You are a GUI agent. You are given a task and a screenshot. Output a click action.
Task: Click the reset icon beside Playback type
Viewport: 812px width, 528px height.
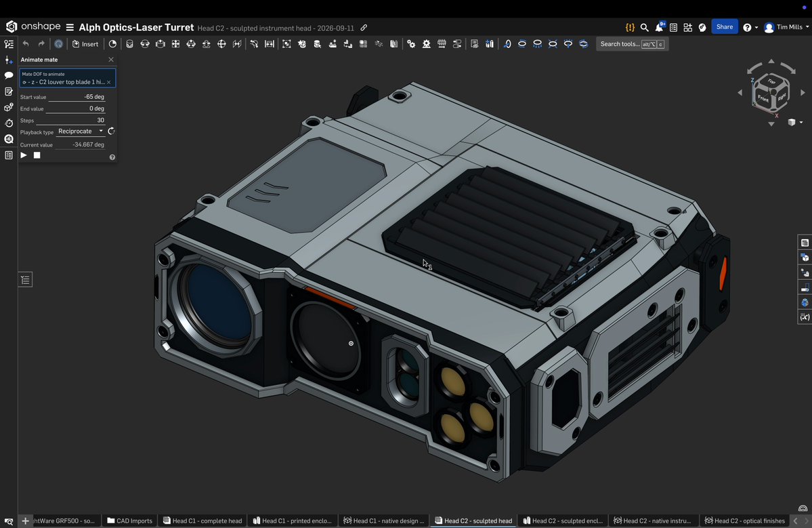click(111, 131)
